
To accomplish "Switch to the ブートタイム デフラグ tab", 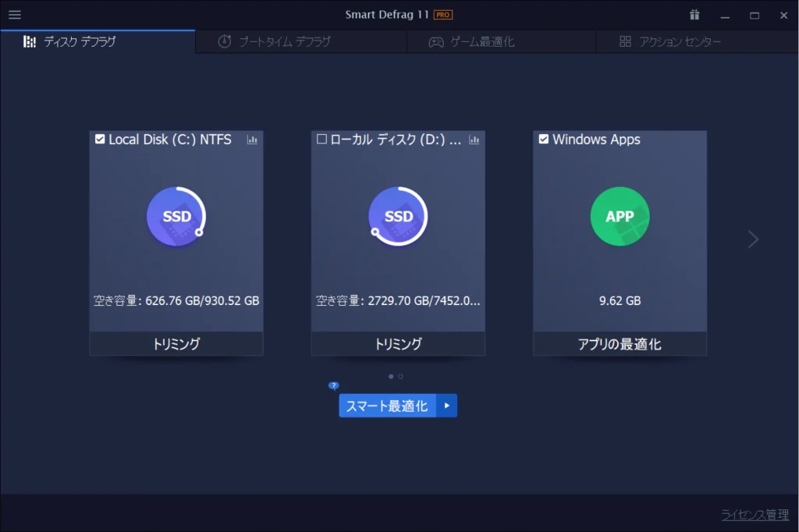I will click(301, 42).
